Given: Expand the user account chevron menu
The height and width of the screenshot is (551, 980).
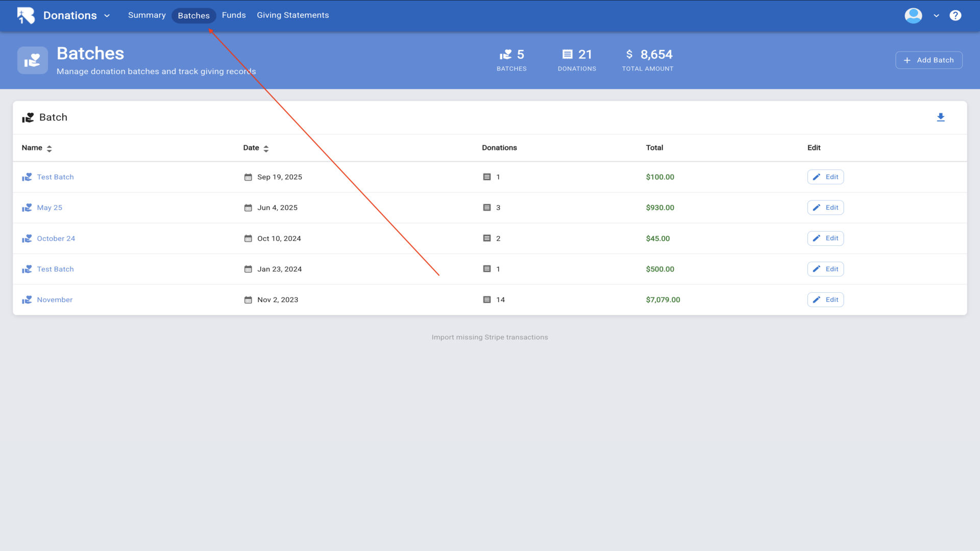Looking at the screenshot, I should [936, 16].
